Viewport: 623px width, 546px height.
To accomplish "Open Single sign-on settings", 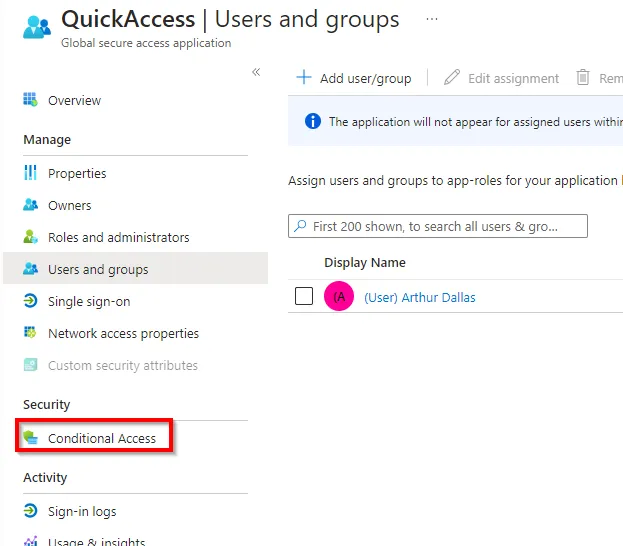I will (89, 302).
